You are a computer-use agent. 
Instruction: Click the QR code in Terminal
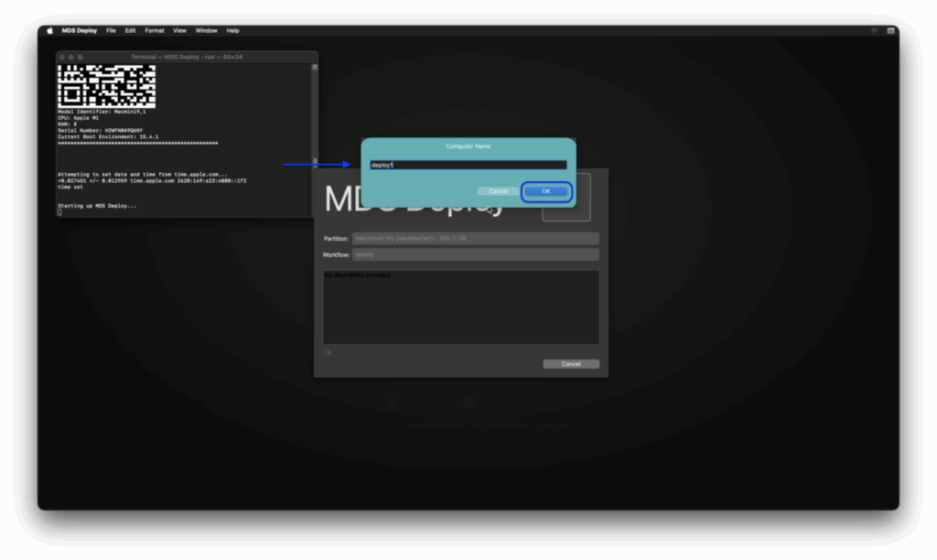click(x=106, y=86)
